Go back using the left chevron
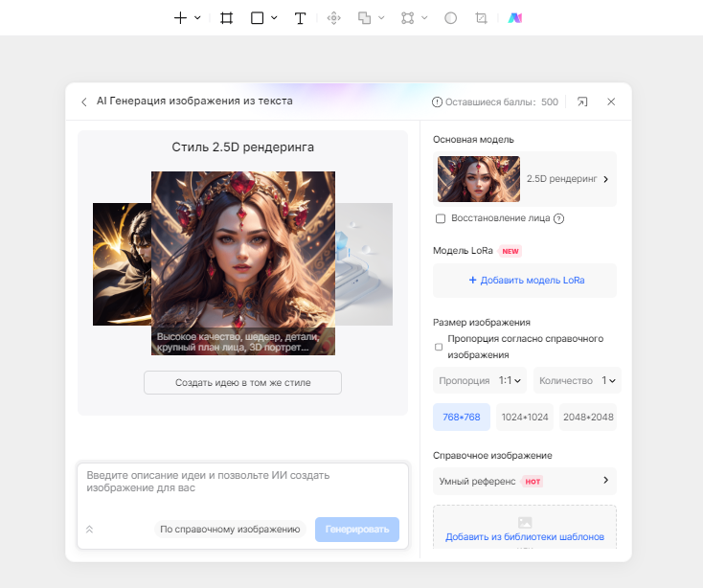The image size is (703, 588). pyautogui.click(x=84, y=102)
